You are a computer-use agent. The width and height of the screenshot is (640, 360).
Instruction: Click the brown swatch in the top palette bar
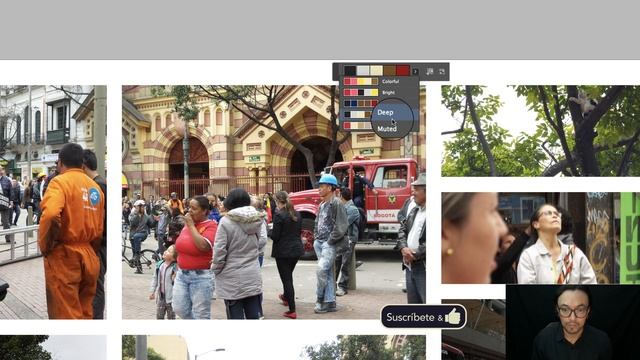[389, 71]
